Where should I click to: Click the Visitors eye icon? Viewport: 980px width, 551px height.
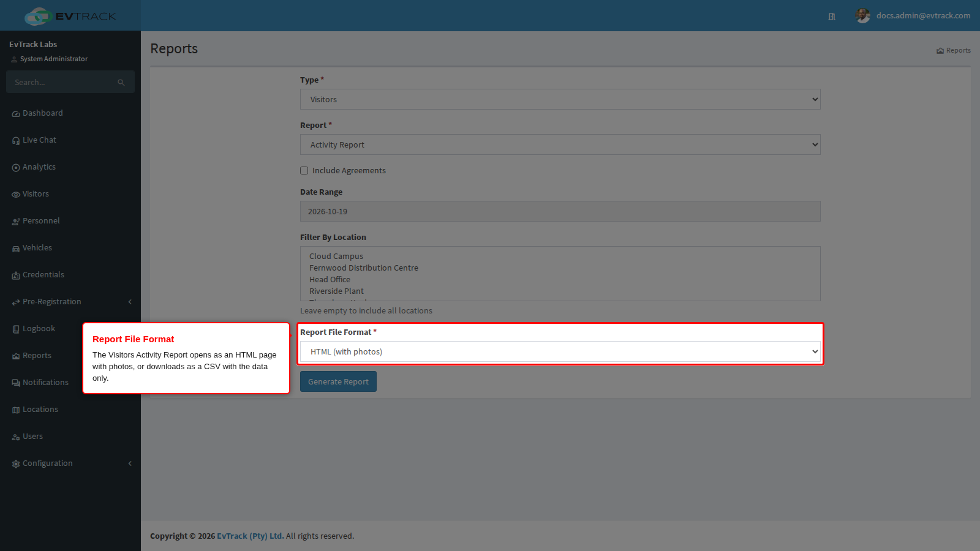tap(16, 195)
